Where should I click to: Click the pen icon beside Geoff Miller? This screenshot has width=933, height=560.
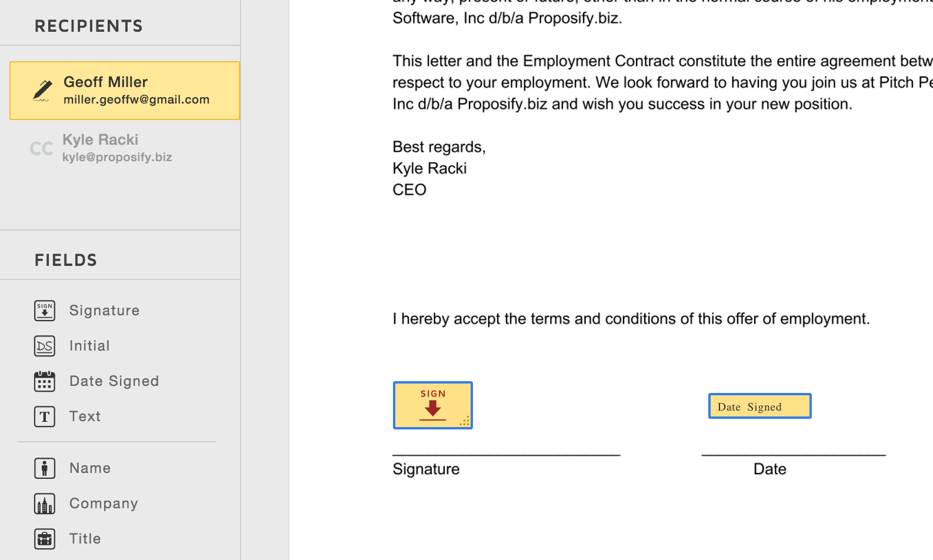pos(42,91)
